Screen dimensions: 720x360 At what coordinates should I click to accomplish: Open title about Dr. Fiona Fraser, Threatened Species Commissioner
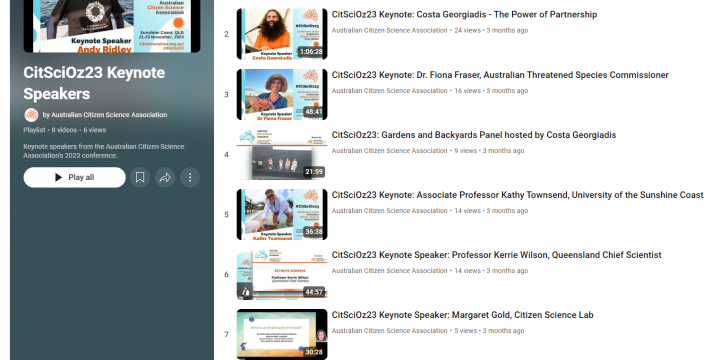click(x=500, y=75)
